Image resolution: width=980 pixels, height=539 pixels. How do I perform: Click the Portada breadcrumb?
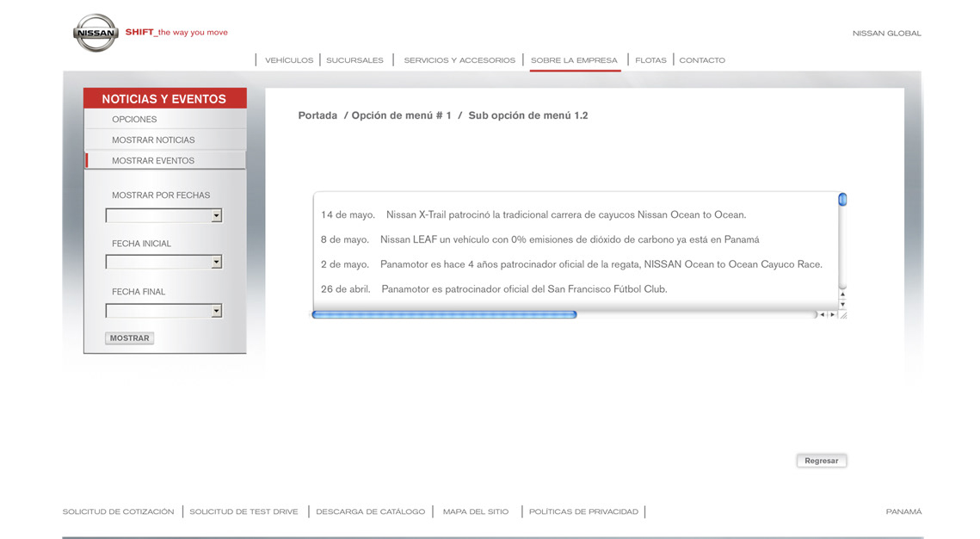[317, 115]
